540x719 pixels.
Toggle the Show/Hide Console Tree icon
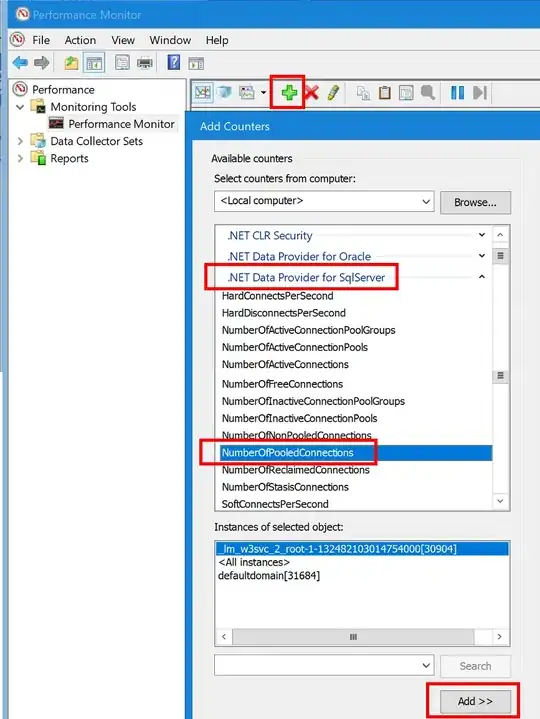tap(94, 63)
